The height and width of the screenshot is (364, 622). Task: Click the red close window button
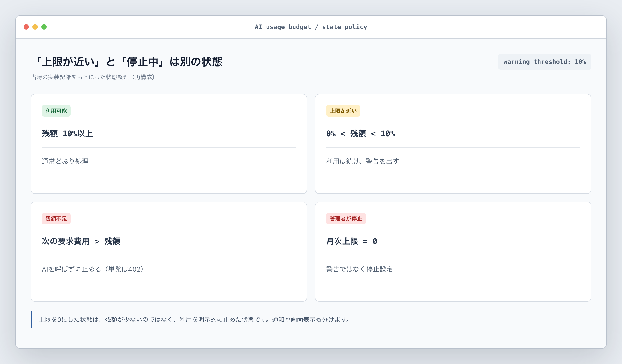coord(26,27)
